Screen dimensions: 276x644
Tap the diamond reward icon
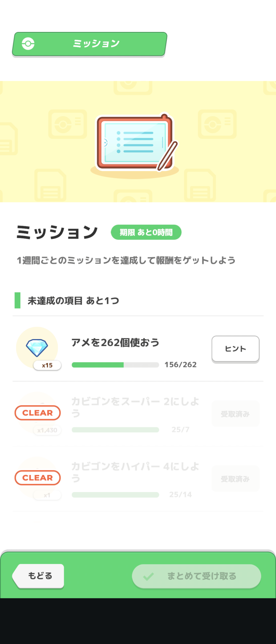tap(37, 347)
